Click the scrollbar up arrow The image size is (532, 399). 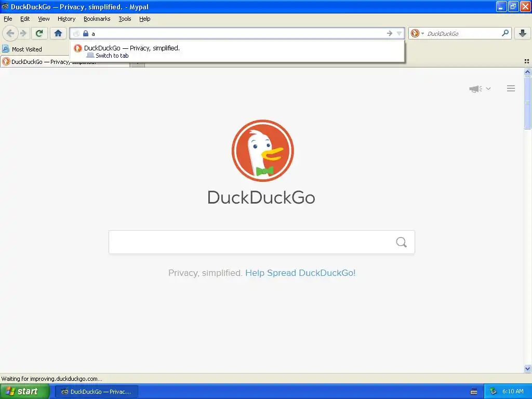pos(527,72)
